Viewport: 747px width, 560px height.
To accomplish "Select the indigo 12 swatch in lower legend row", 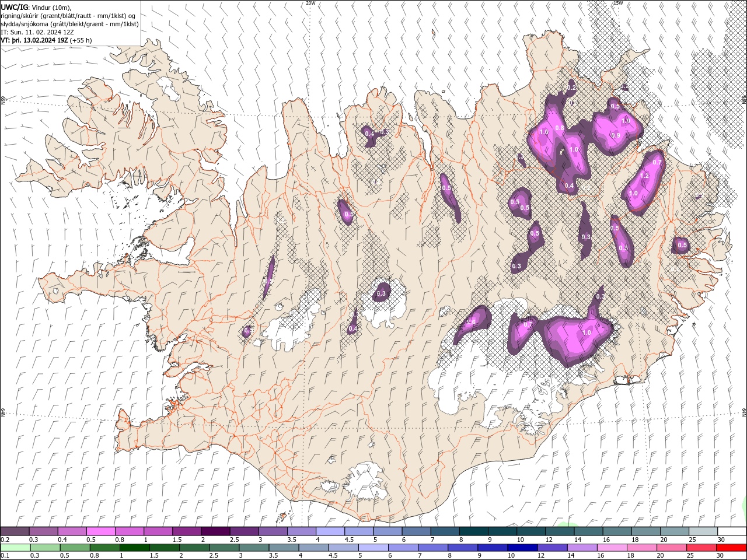I will click(x=553, y=548).
